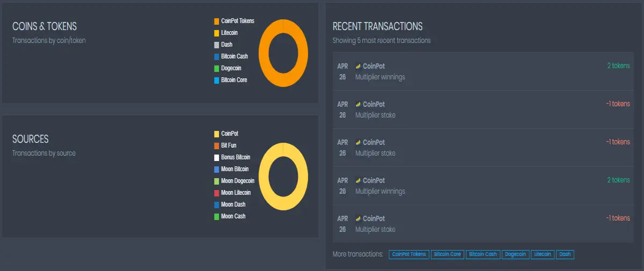Toggle the Bit Fun legend label
This screenshot has height=271, width=644.
(x=229, y=145)
